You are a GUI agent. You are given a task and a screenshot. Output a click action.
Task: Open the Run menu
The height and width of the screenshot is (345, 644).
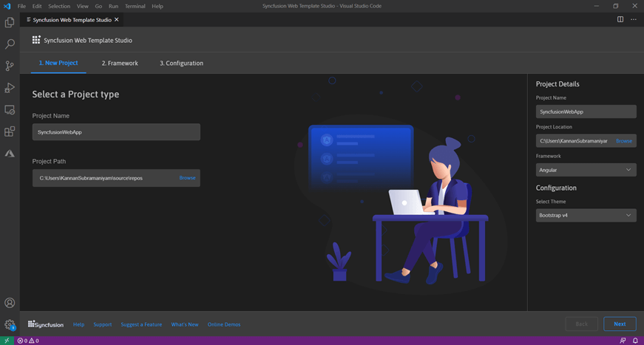(x=113, y=6)
